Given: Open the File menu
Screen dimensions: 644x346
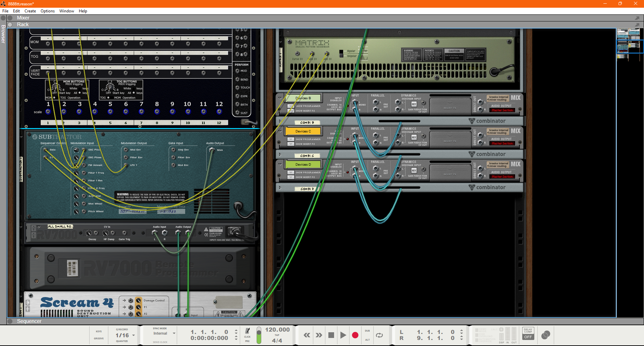Looking at the screenshot, I should click(5, 11).
